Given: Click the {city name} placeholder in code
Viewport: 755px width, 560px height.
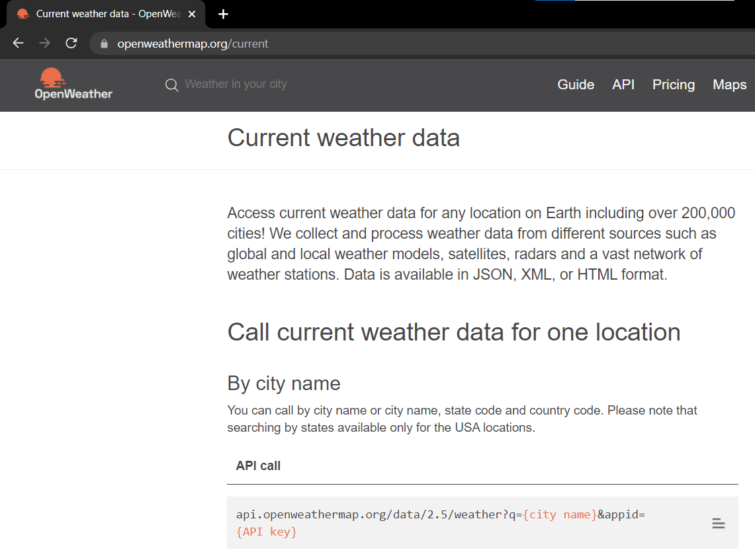Looking at the screenshot, I should pyautogui.click(x=560, y=515).
